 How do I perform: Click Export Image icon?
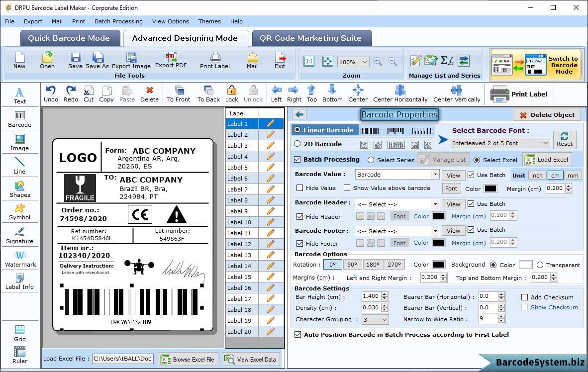coord(131,60)
